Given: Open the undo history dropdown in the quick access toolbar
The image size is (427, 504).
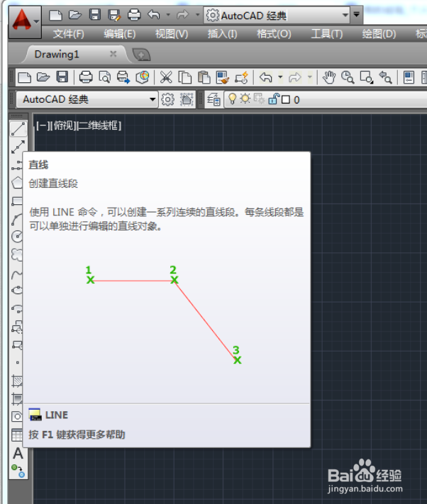Looking at the screenshot, I should pos(168,15).
